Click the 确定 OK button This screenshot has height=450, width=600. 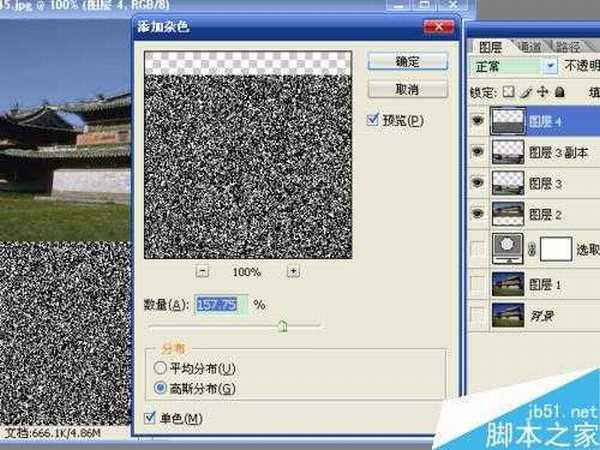pos(407,62)
